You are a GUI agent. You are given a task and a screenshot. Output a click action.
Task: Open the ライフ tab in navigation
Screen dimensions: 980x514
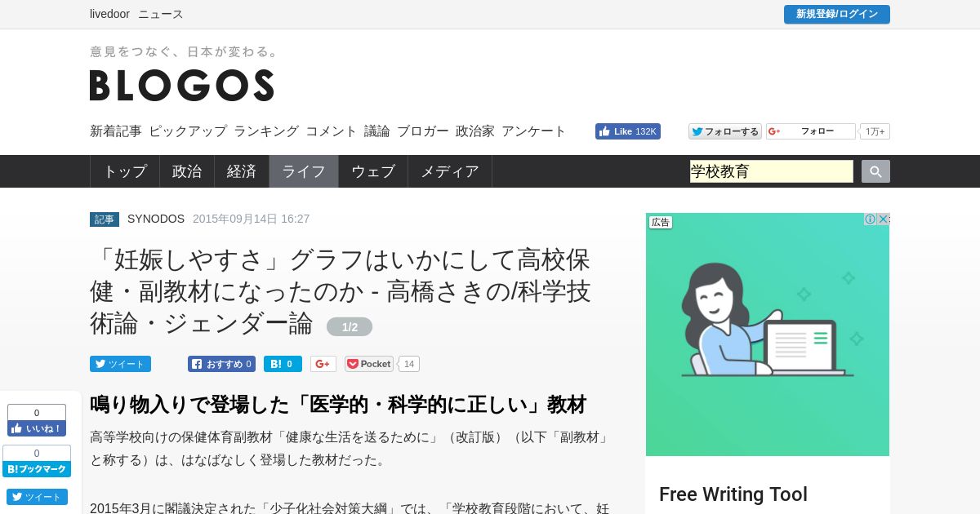pos(304,171)
